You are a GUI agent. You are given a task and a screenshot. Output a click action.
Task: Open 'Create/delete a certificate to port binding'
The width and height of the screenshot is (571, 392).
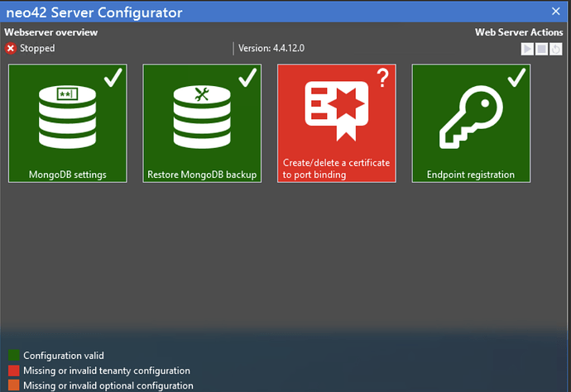click(336, 169)
